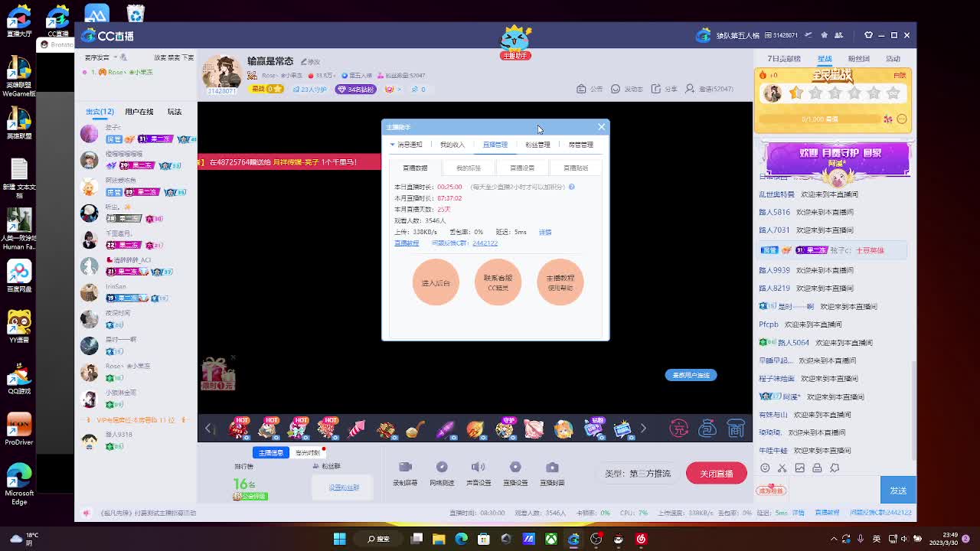This screenshot has height=551, width=980.
Task: Select the 直播设置 sub-tab in assistant dialog
Action: pyautogui.click(x=522, y=168)
